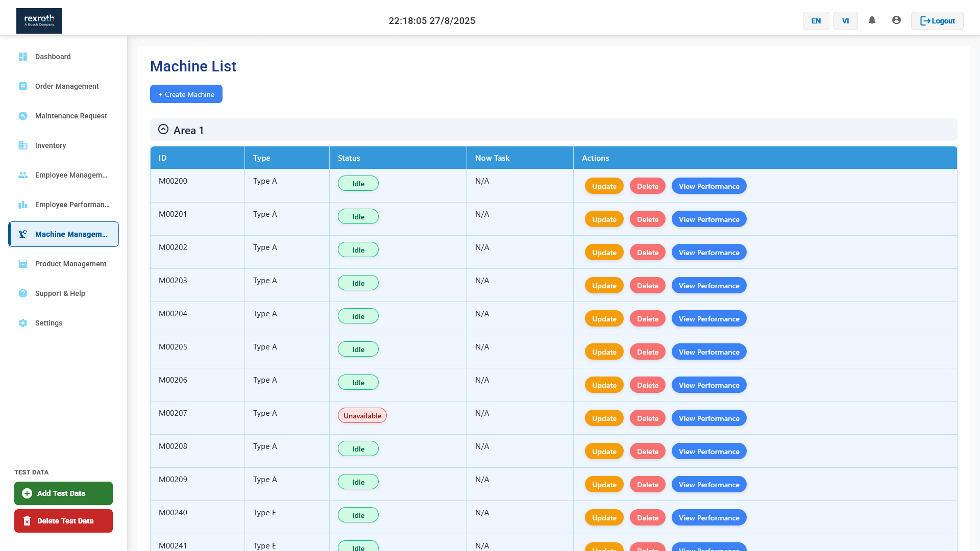This screenshot has width=980, height=551.
Task: Click the Unavailable status badge of M00207
Action: (x=362, y=416)
